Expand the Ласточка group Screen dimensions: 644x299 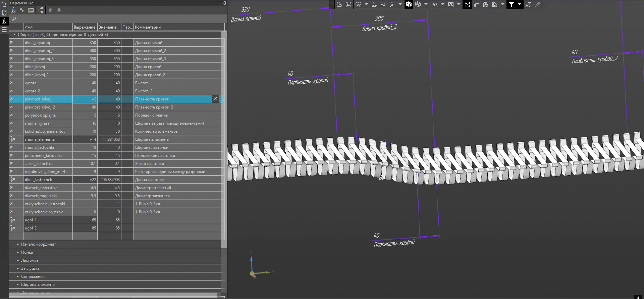18,260
